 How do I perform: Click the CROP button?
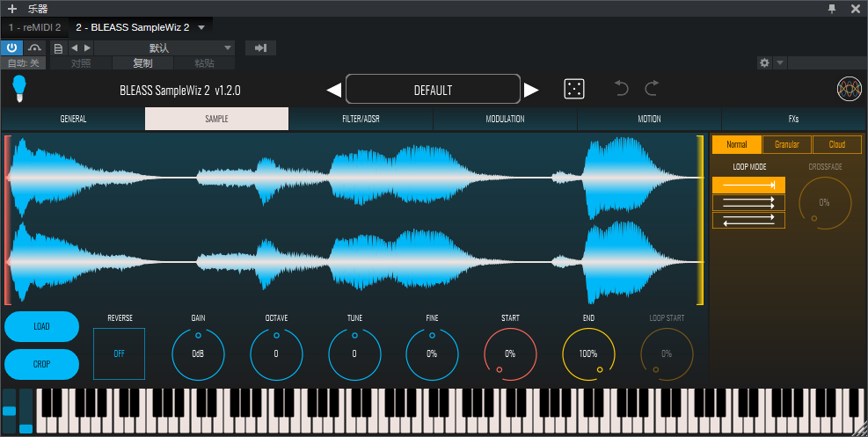pos(41,364)
